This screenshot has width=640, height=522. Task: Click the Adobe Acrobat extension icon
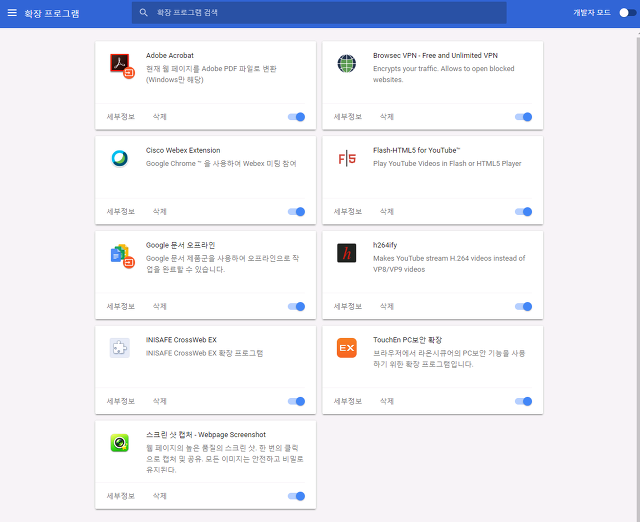(x=122, y=65)
